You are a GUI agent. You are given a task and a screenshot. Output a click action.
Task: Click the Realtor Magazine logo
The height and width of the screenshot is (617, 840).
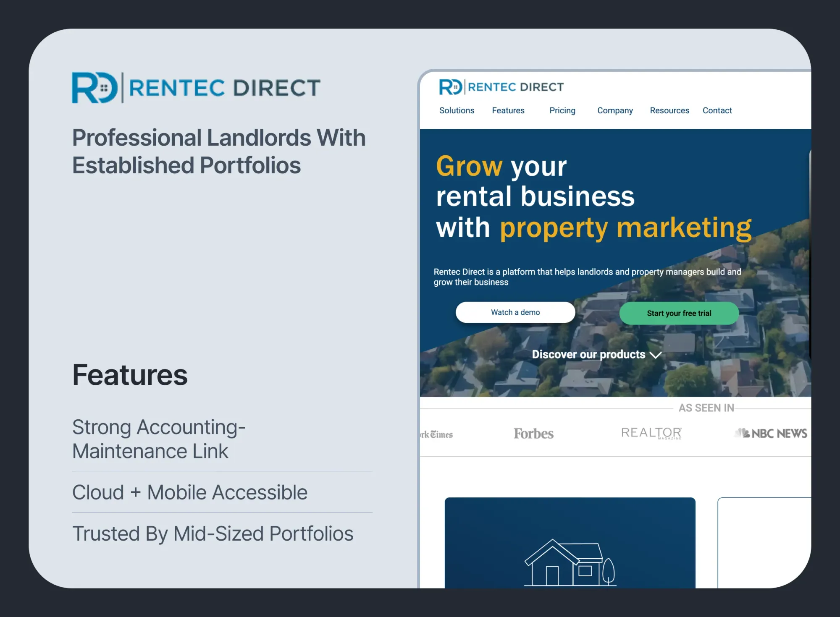[651, 433]
